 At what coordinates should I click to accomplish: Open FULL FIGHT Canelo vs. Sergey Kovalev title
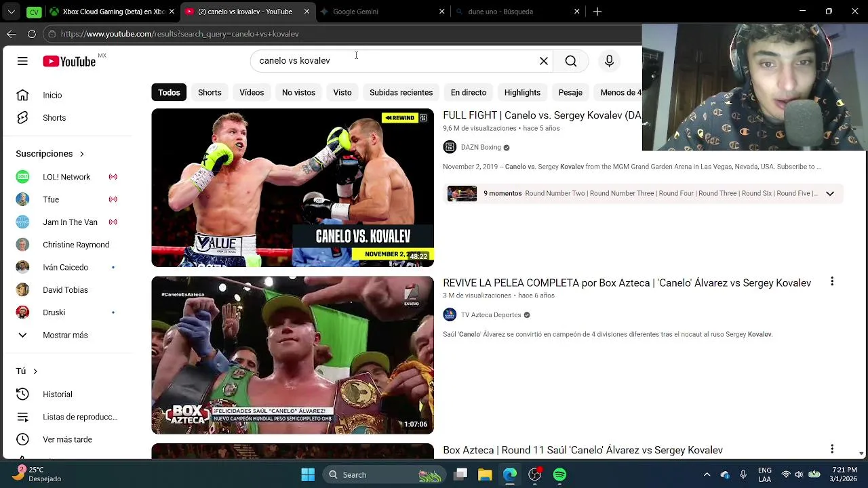542,115
